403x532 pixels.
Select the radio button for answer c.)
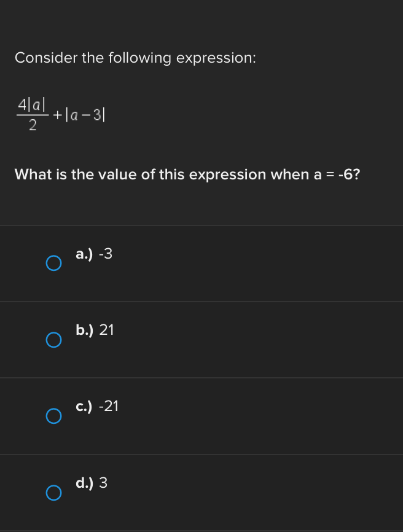point(53,416)
